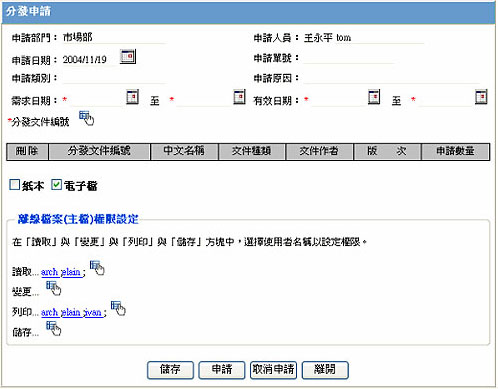Check the 紙本 checkbox
Image resolution: width=498 pixels, height=389 pixels.
[15, 185]
